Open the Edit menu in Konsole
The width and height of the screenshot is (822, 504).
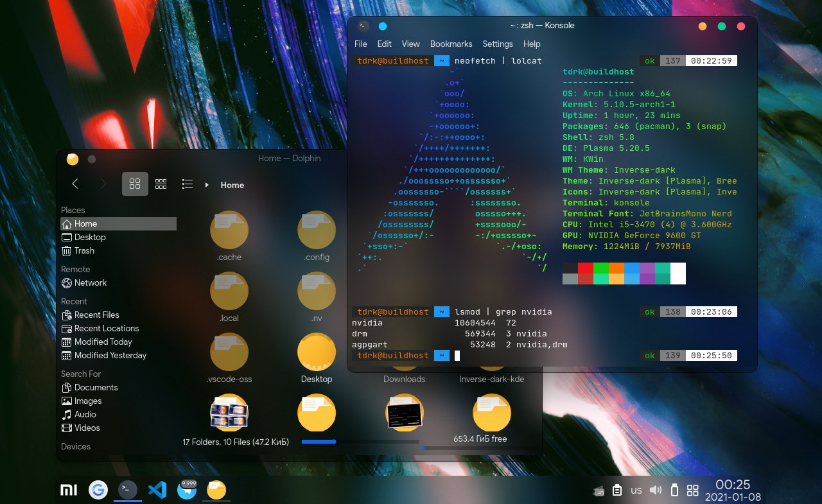point(385,44)
